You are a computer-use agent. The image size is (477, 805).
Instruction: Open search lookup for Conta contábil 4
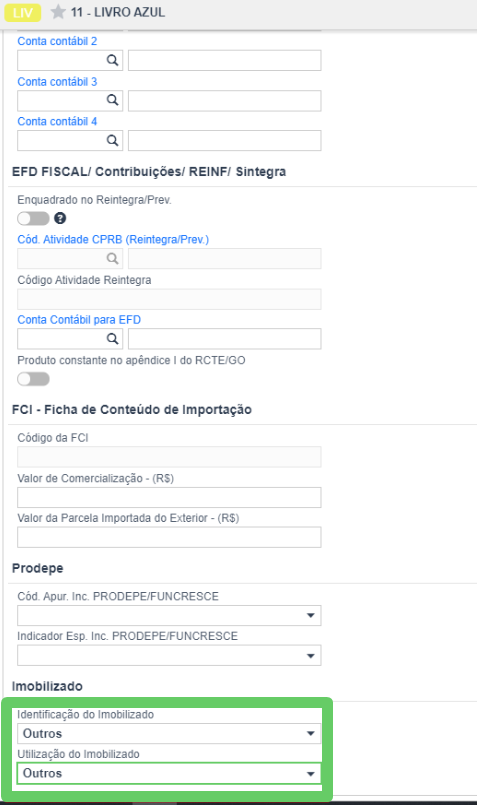click(112, 140)
